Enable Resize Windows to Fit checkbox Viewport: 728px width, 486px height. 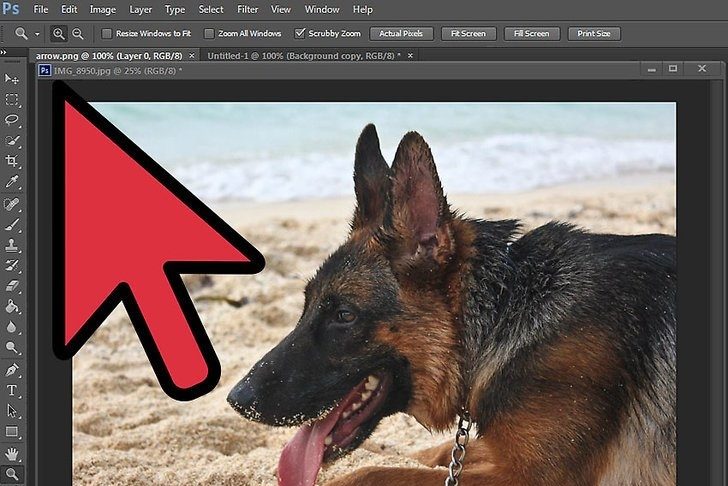(107, 34)
